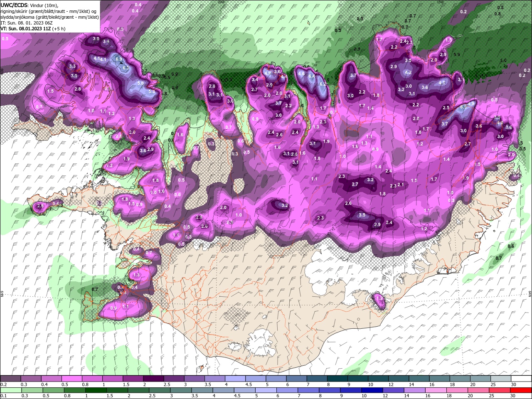Select top-row legend swatch between 2 and 2.5
The height and width of the screenshot is (399, 532).
coord(153,379)
